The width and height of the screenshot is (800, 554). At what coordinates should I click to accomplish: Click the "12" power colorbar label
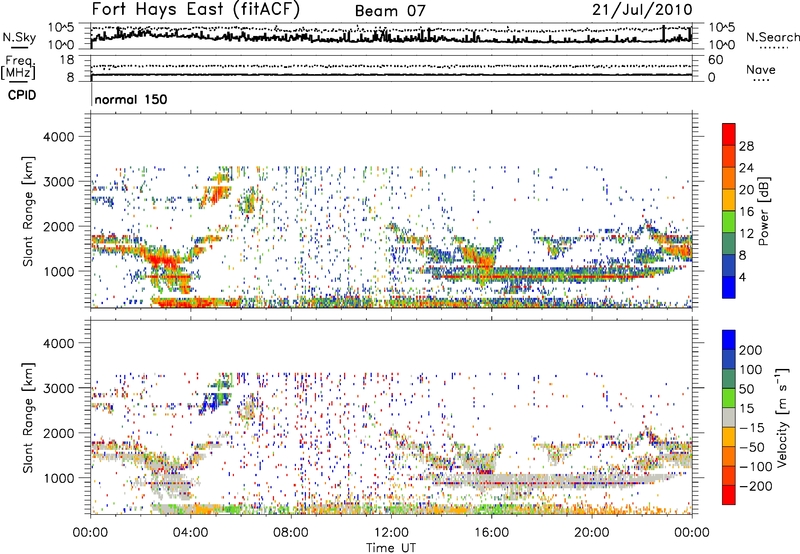[746, 234]
